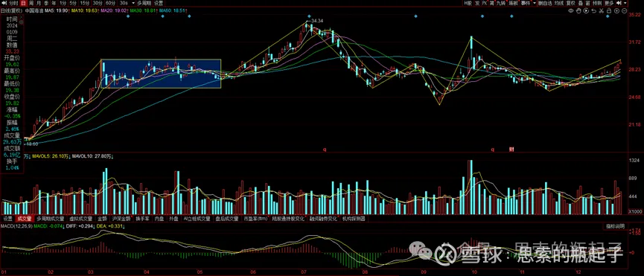The width and height of the screenshot is (644, 276).
Task: Click the top-right panel arrow icon
Action: 619,3
